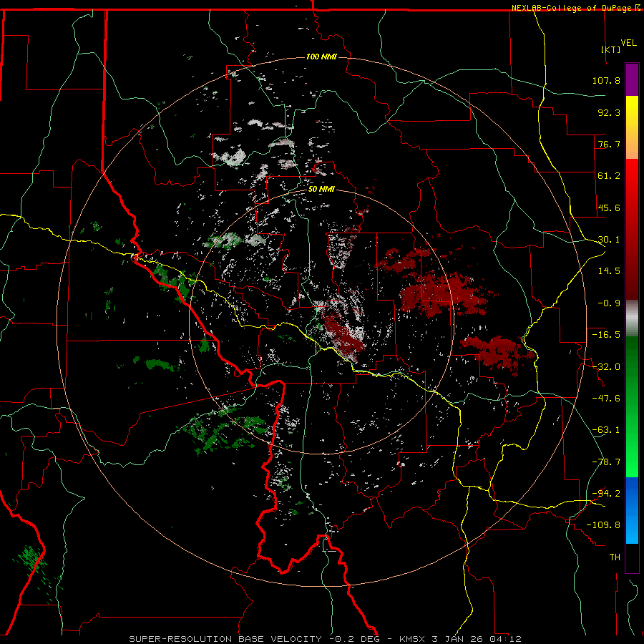Click the -32.0 legend value
The height and width of the screenshot is (644, 644).
point(606,367)
